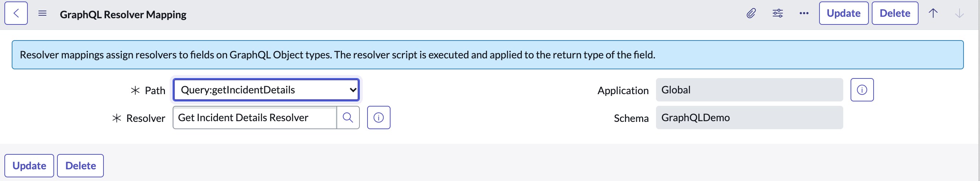The image size is (980, 181).
Task: Click the Application field showing Global
Action: [749, 90]
